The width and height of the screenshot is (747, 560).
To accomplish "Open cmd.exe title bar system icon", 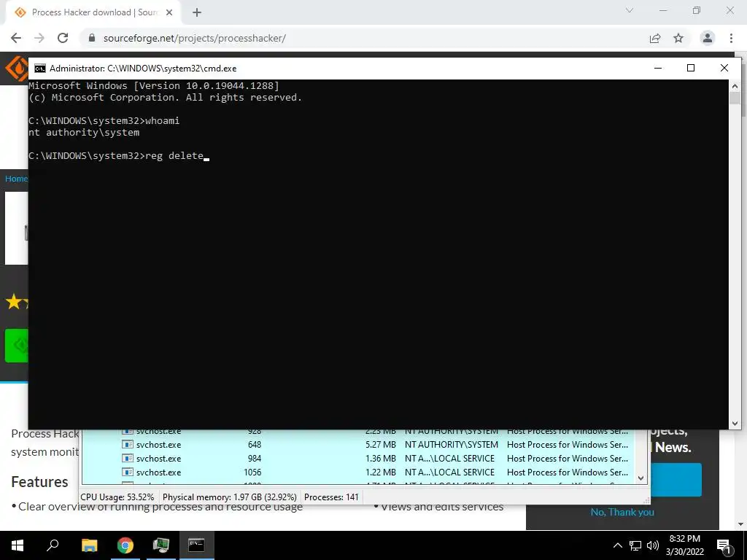I will pos(40,68).
